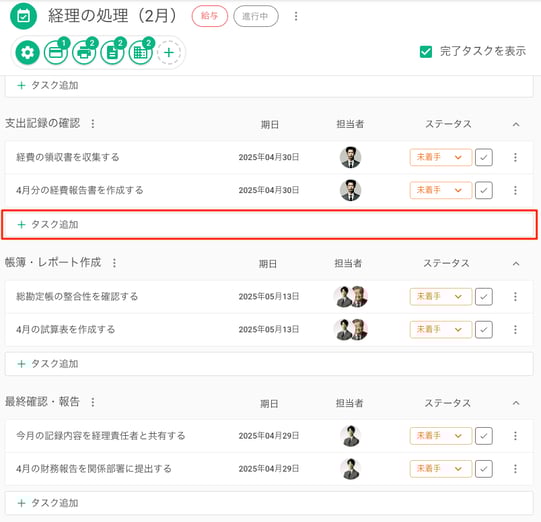Open the green gear settings icon
Screen dimensions: 541x522
coord(27,52)
